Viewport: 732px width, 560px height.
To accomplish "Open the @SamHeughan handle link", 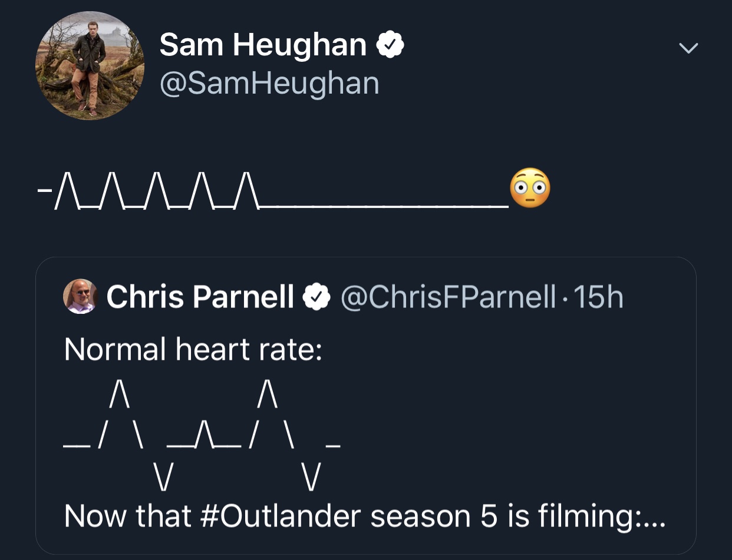I will coord(269,83).
